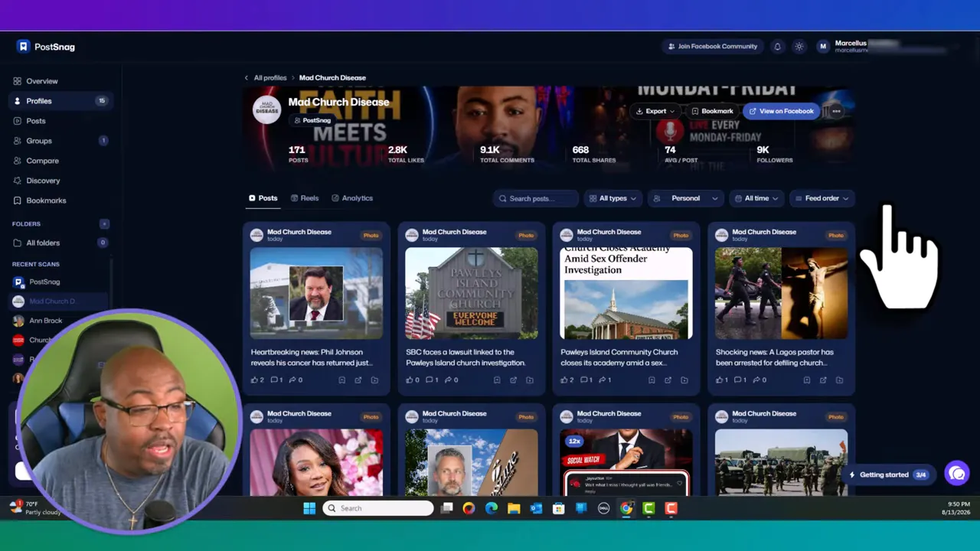Open the Export dropdown
The height and width of the screenshot is (551, 980).
pyautogui.click(x=655, y=111)
